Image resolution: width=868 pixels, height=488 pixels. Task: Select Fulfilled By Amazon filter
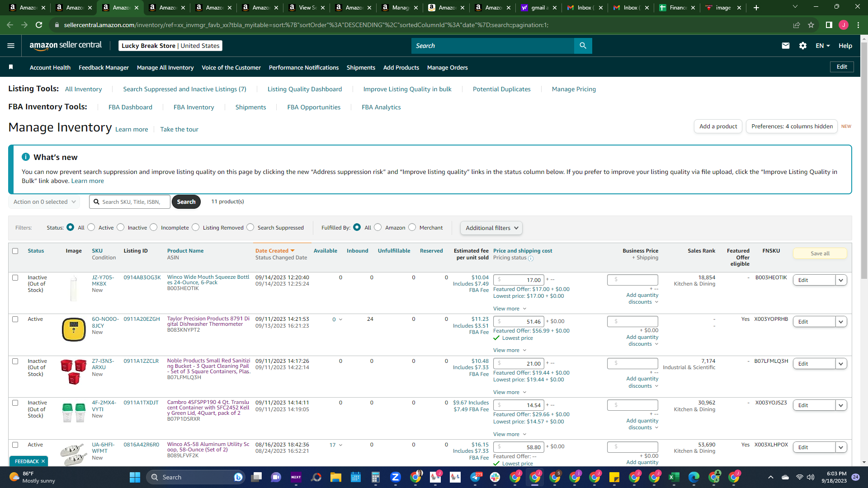(378, 227)
